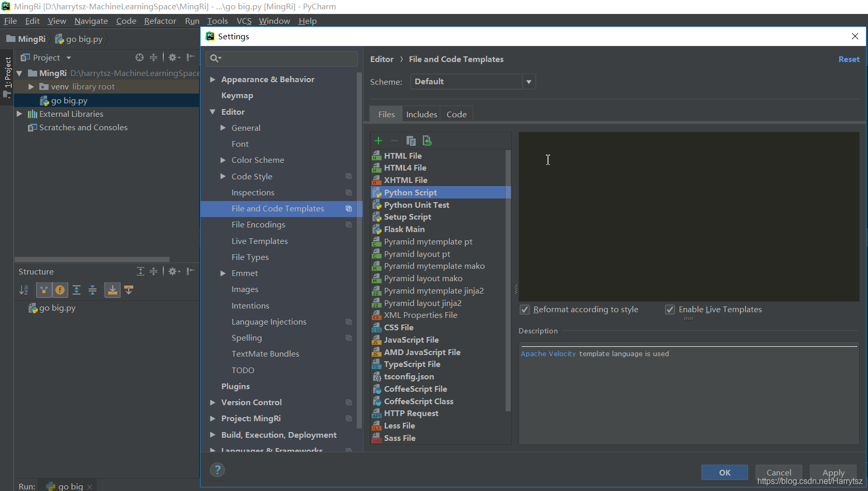
Task: Click copy-scheme icon beside File Encodings
Action: click(348, 225)
